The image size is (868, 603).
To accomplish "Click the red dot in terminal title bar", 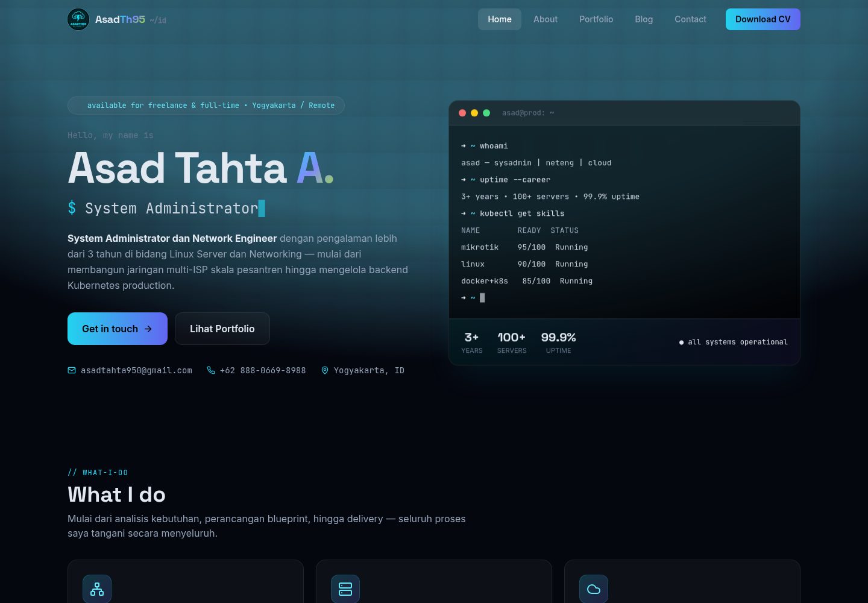I will [462, 113].
